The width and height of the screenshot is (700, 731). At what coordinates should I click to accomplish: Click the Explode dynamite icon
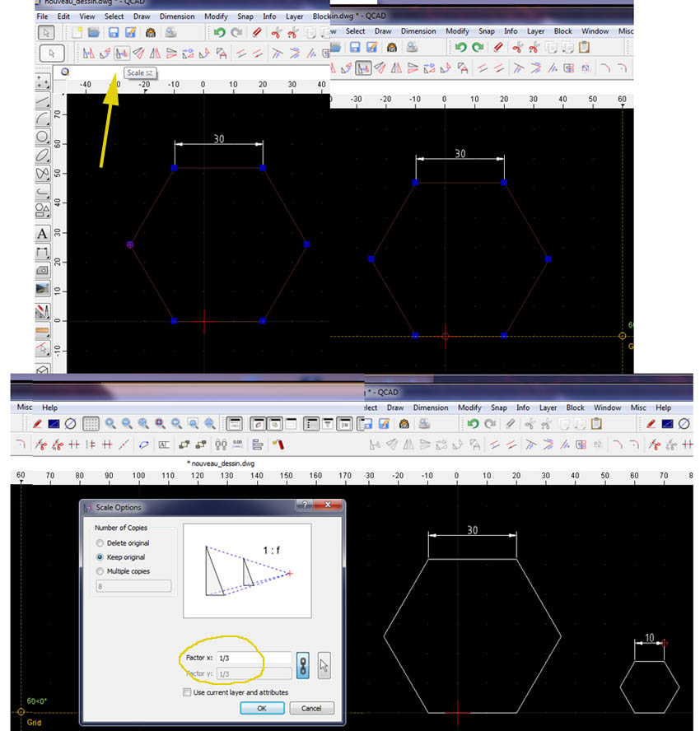[x=278, y=445]
